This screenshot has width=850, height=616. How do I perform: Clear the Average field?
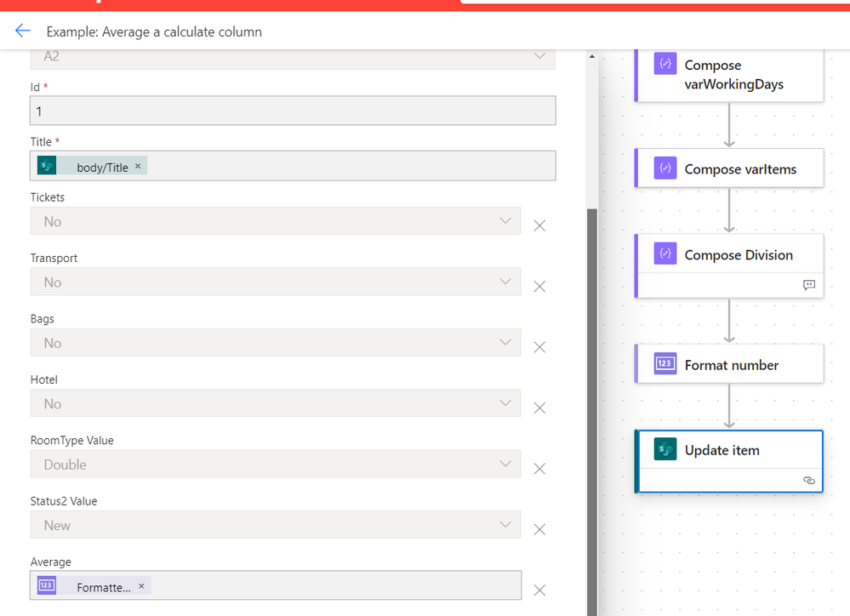539,590
